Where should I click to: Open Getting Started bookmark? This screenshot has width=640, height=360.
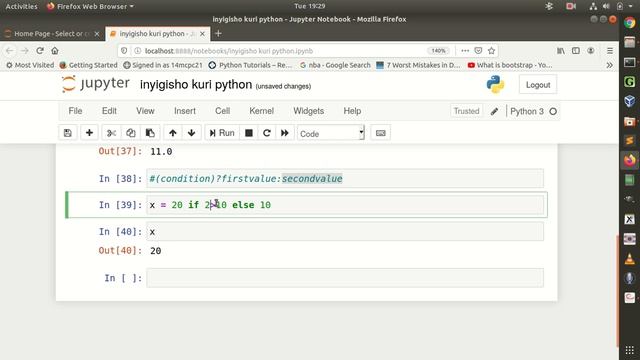pyautogui.click(x=88, y=65)
